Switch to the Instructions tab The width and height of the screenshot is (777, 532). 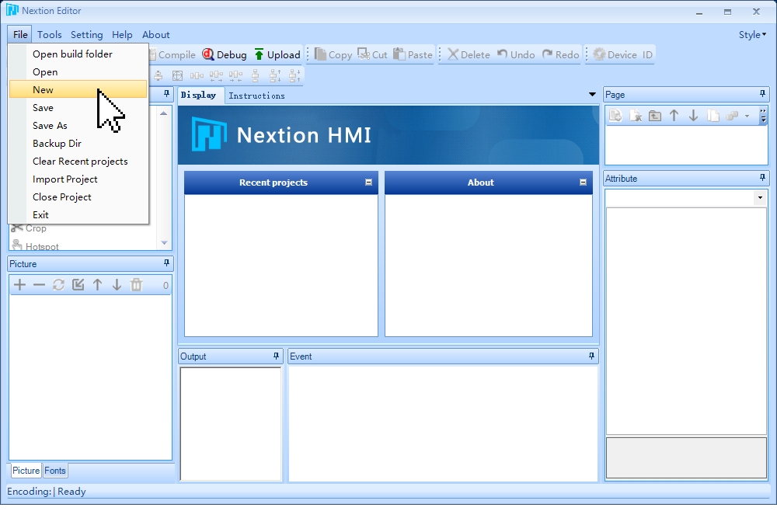click(256, 96)
